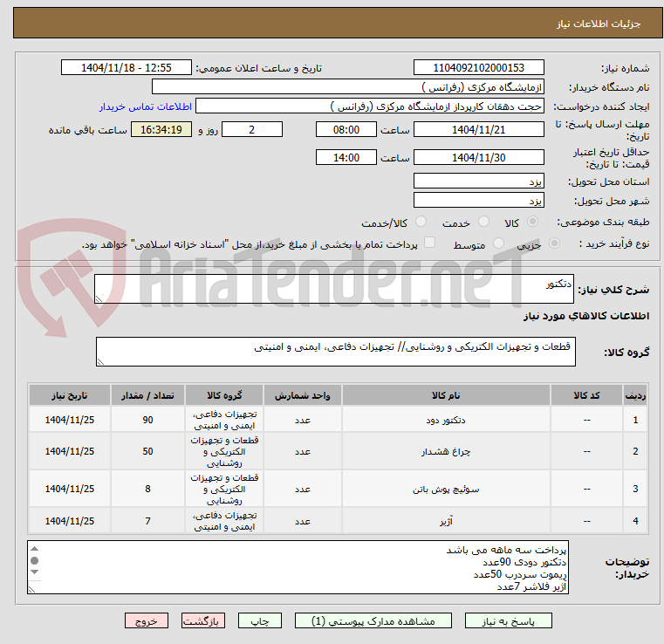Click the تعداد / مقدار column header
Viewport: 664px width, 644px height.
tap(147, 395)
